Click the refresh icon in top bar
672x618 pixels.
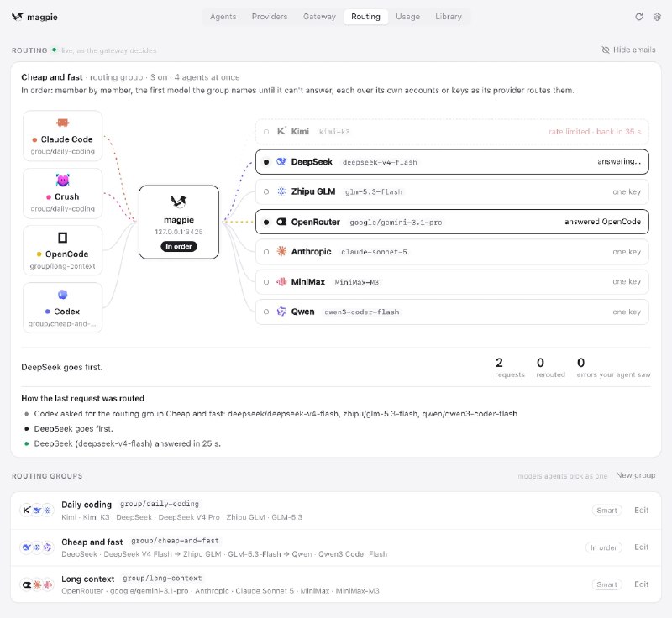[x=638, y=17]
